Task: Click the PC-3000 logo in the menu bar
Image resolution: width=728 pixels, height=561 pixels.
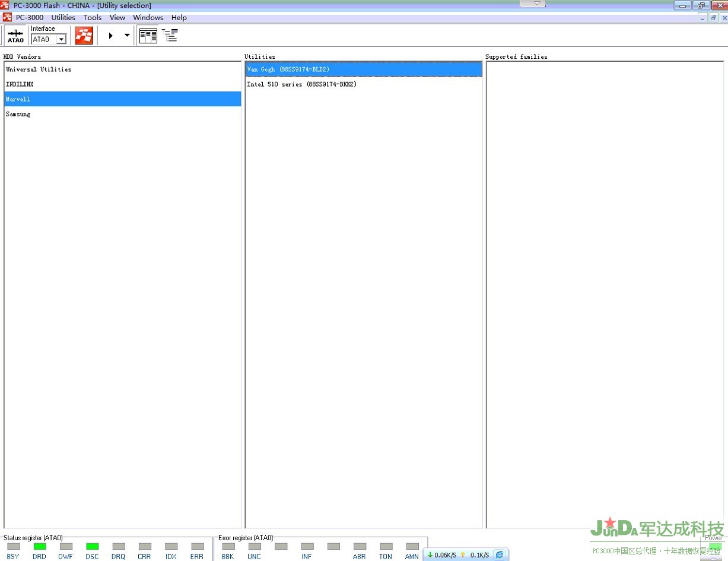Action: tap(7, 17)
